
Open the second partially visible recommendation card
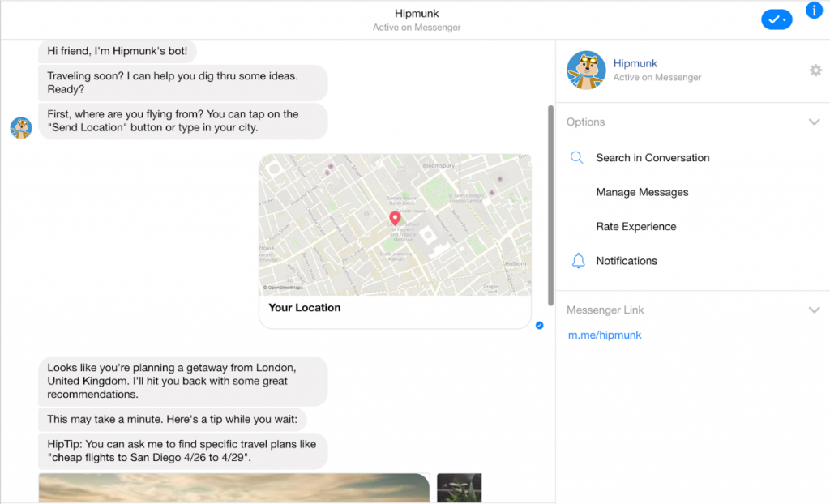coord(459,488)
